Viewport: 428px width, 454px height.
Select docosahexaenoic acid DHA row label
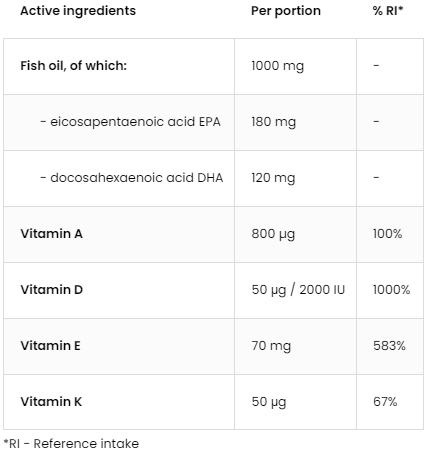point(132,178)
